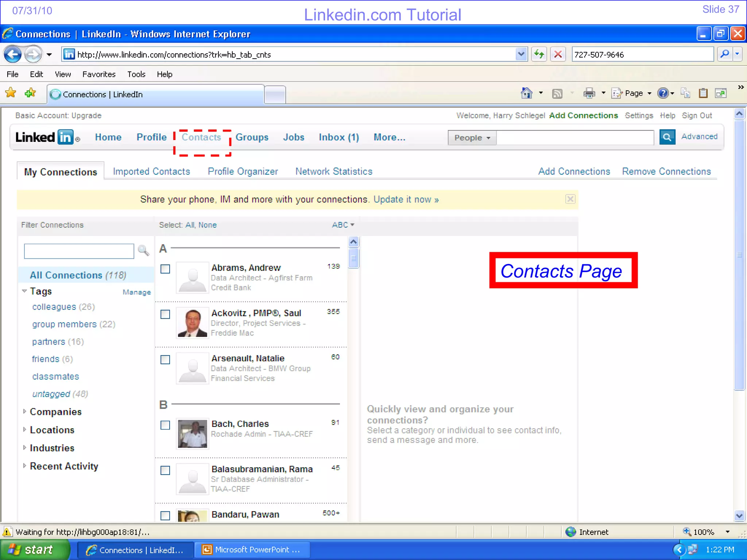
Task: Click the LinkedIn people search text box
Action: 576,138
